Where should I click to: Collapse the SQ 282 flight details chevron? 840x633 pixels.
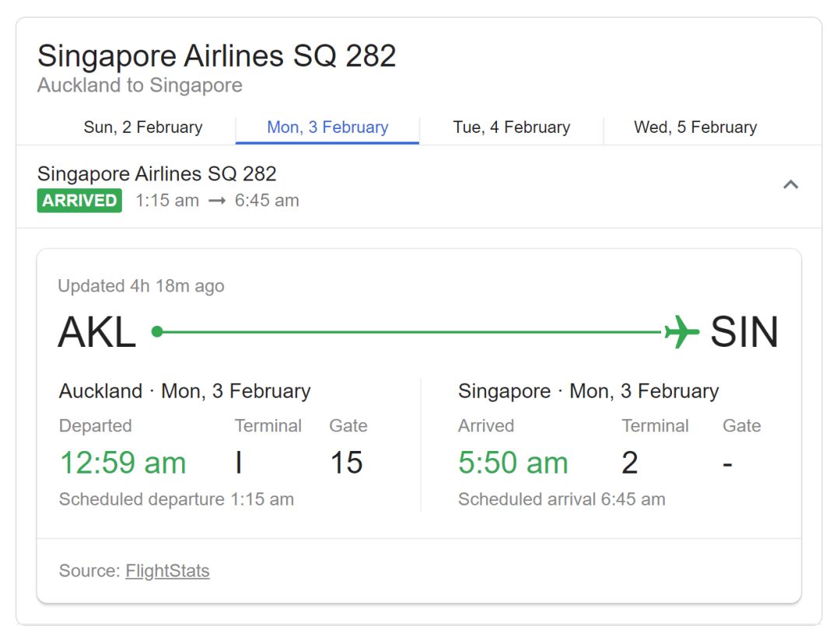point(790,185)
